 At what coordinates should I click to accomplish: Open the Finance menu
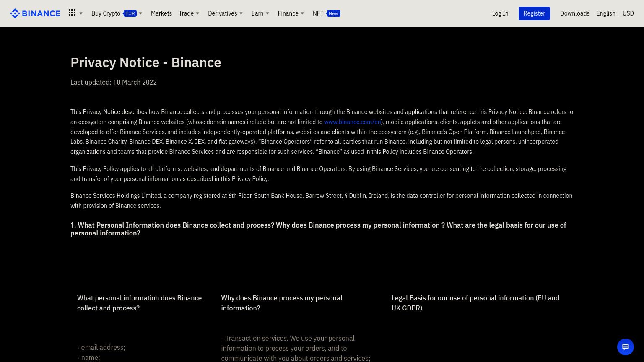(288, 13)
